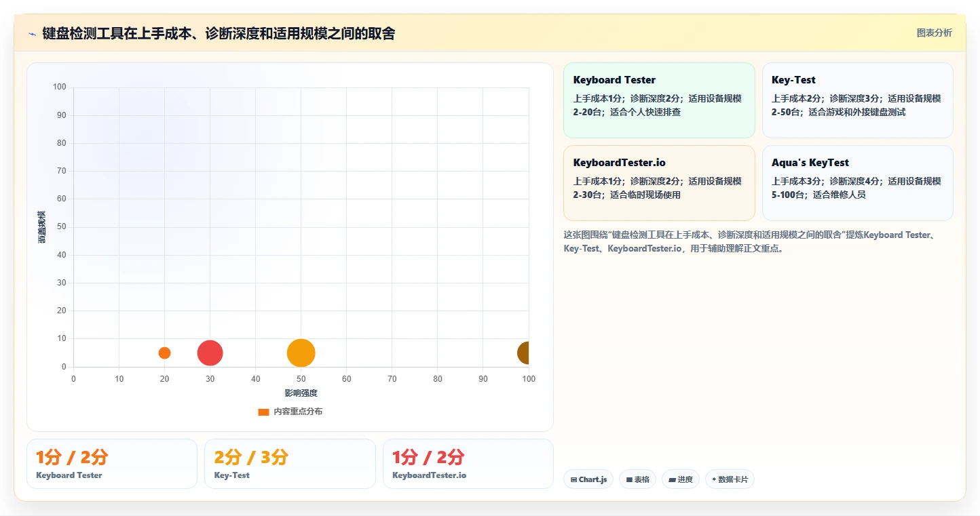This screenshot has height=516, width=980.
Task: Click the chart title about 键盘检测工具
Action: [219, 33]
